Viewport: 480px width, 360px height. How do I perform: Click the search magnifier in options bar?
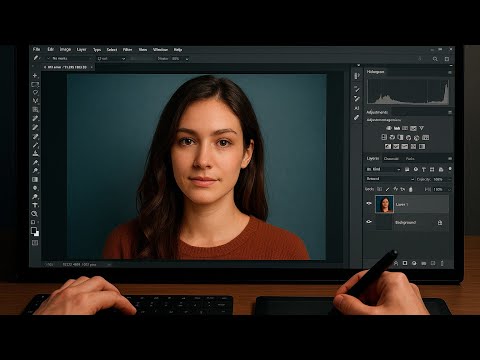pos(435,59)
